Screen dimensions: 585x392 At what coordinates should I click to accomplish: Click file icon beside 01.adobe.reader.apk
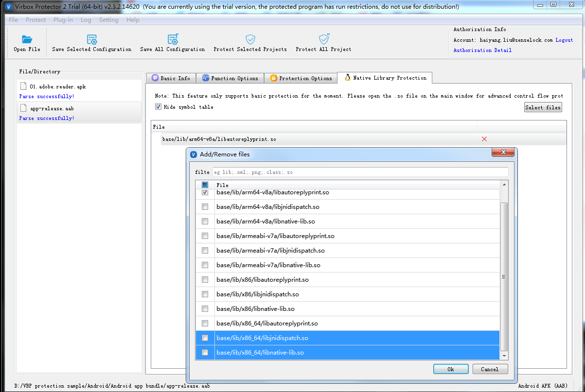23,86
